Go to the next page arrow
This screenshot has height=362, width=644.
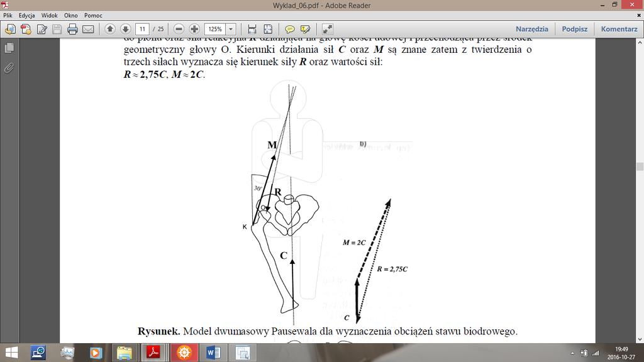(126, 29)
